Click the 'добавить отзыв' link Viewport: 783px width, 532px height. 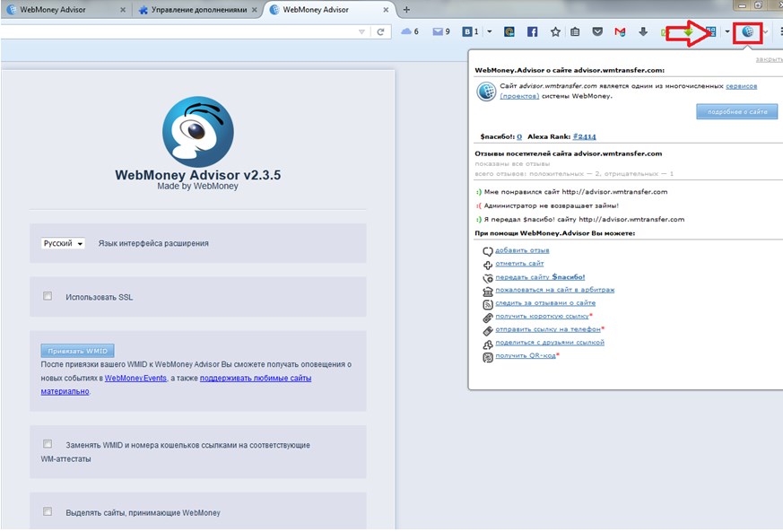click(522, 250)
